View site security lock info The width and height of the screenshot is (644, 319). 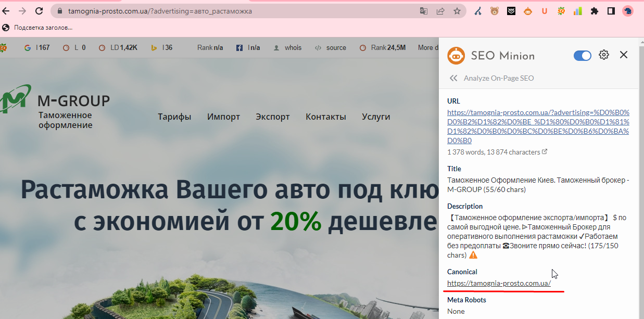[60, 11]
